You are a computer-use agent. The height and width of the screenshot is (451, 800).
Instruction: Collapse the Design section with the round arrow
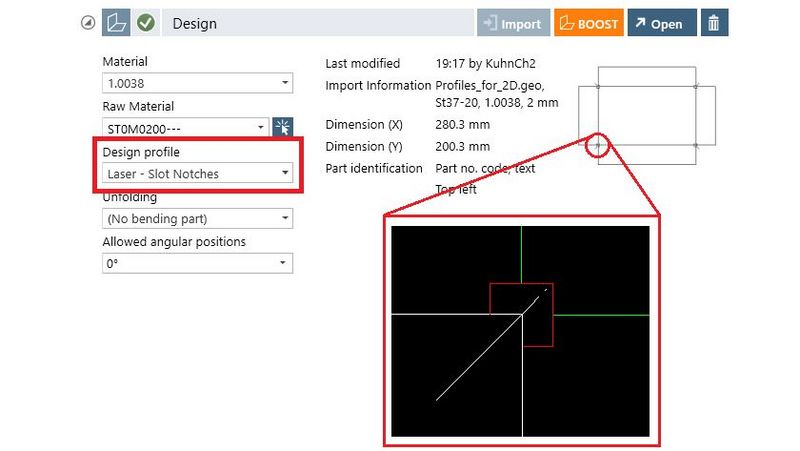[88, 23]
